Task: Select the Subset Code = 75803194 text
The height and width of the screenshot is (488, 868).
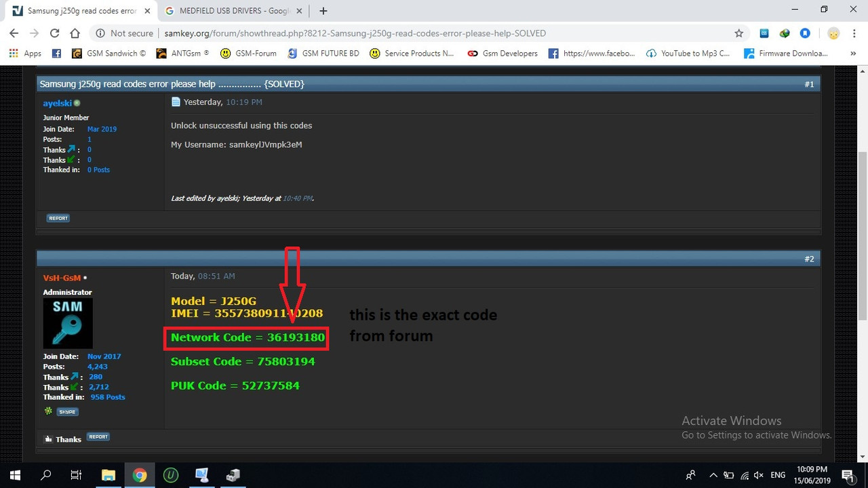Action: tap(243, 361)
